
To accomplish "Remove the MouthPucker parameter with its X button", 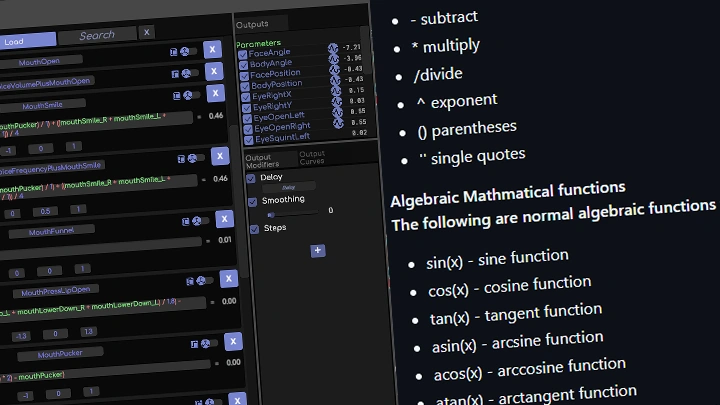I will tap(233, 342).
